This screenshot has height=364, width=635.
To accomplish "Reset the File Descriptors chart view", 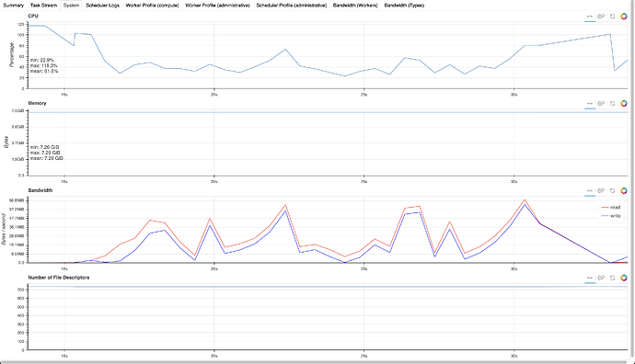I will click(612, 278).
